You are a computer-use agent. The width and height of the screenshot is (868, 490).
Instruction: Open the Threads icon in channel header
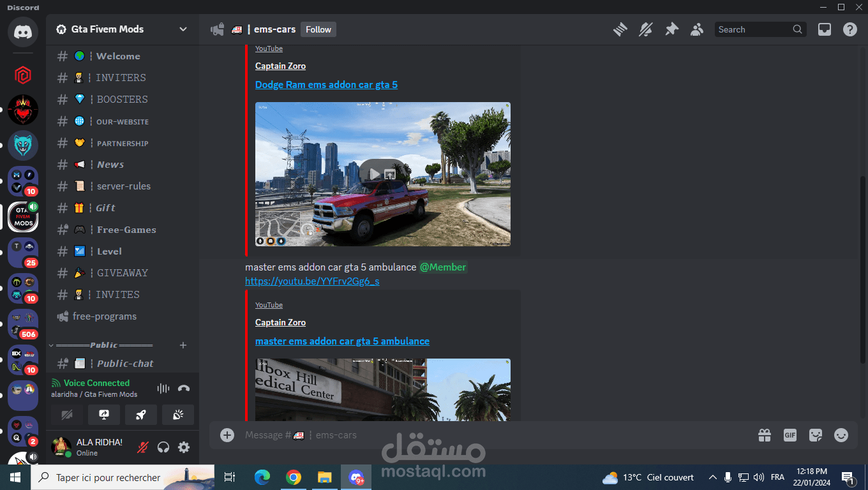click(x=620, y=29)
